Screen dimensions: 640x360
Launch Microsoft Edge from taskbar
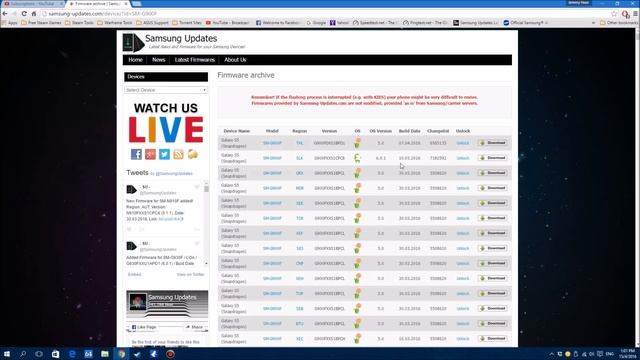point(72,354)
